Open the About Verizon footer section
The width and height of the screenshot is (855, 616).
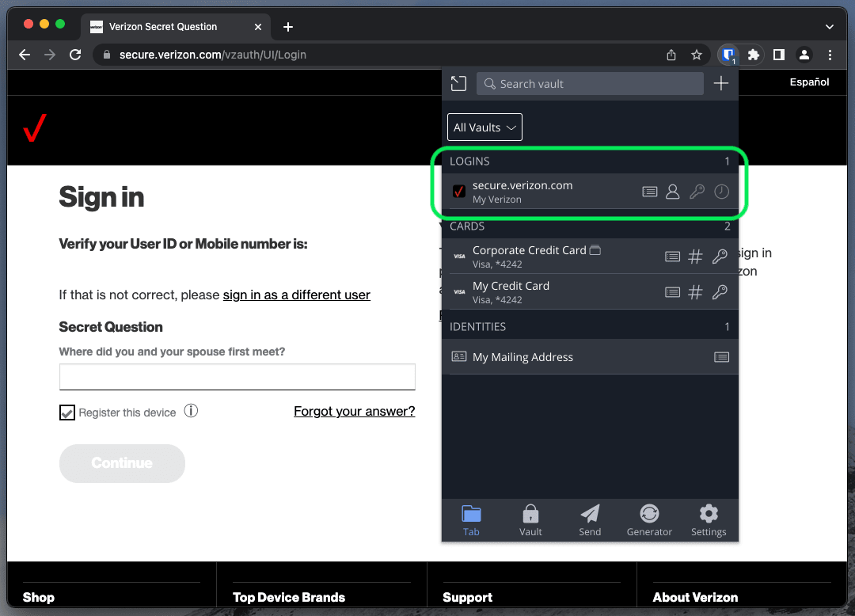[695, 598]
